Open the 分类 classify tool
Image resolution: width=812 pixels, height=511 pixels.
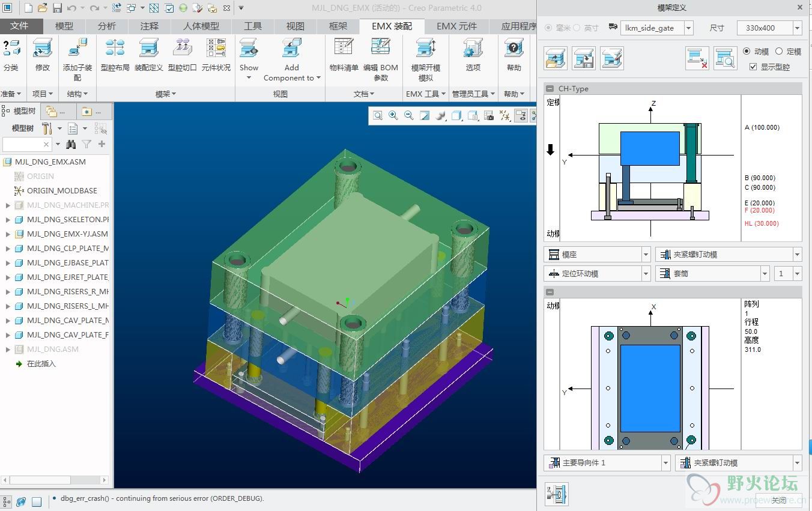(11, 55)
